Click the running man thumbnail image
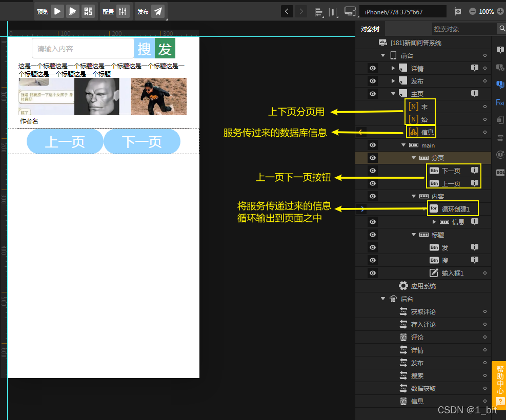The width and height of the screenshot is (506, 420). click(158, 96)
